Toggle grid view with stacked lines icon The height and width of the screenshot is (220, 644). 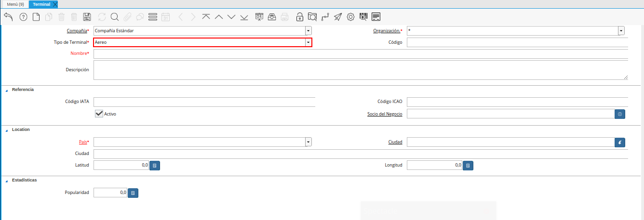pyautogui.click(x=153, y=17)
